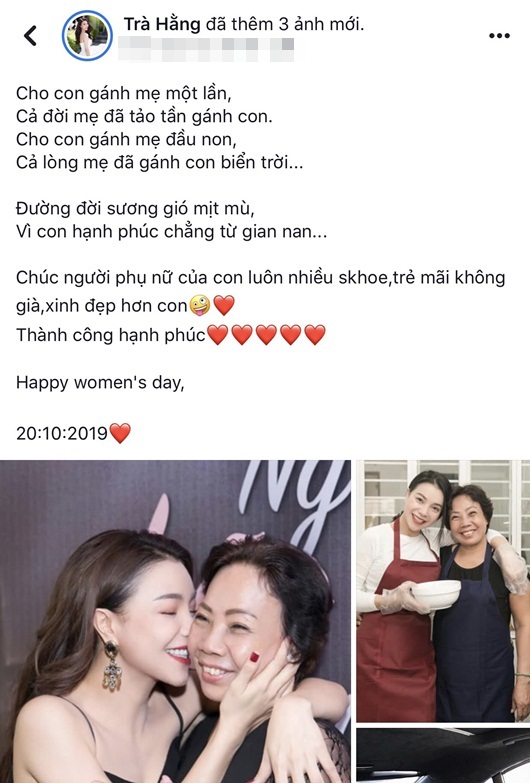This screenshot has width=530, height=783.
Task: Go back using the left arrow icon
Action: 30,36
